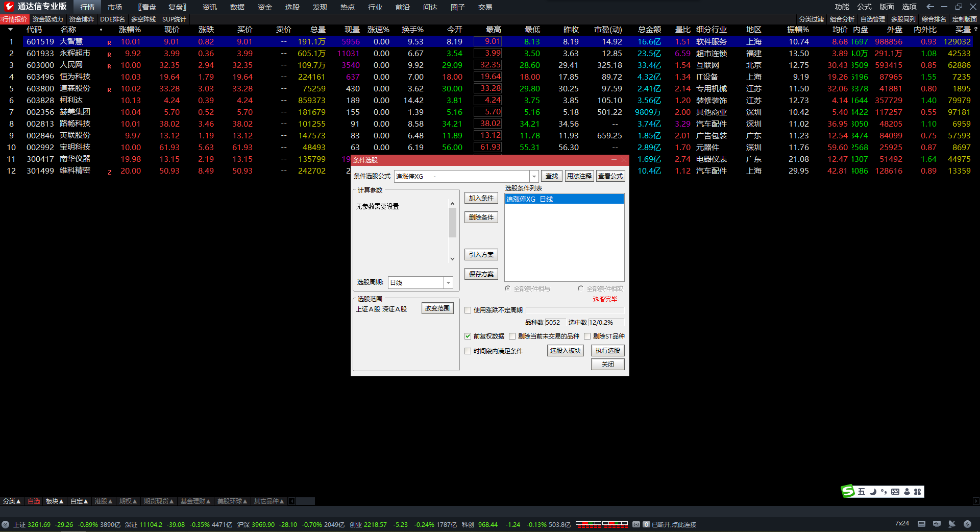Click the red-green market breadth indicator bars
This screenshot has height=532, width=980.
point(601,524)
